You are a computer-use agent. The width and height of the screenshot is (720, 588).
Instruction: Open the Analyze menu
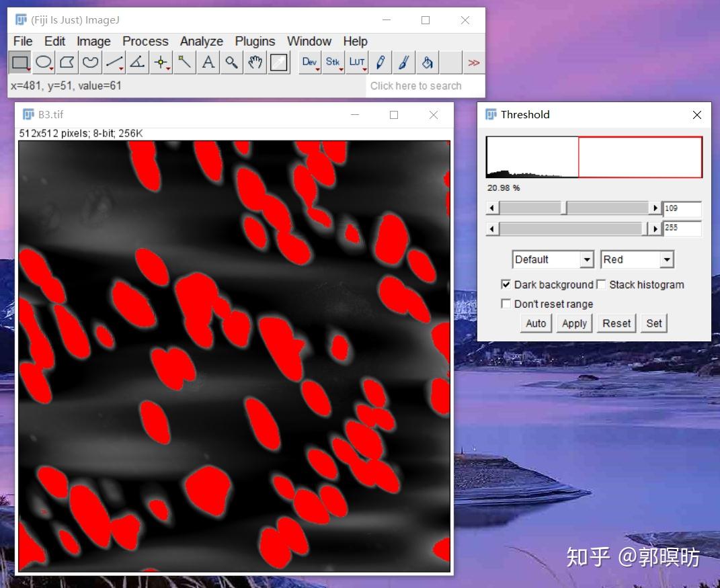tap(201, 41)
